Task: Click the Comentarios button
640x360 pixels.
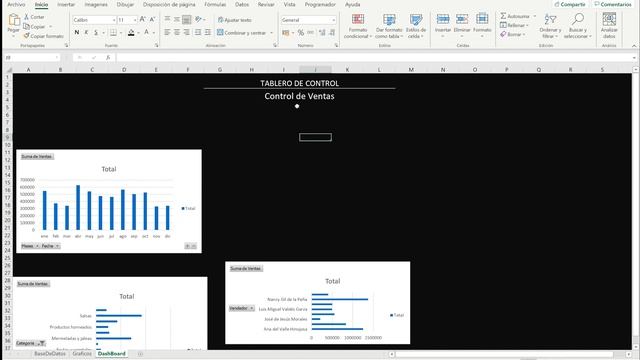Action: (x=613, y=4)
